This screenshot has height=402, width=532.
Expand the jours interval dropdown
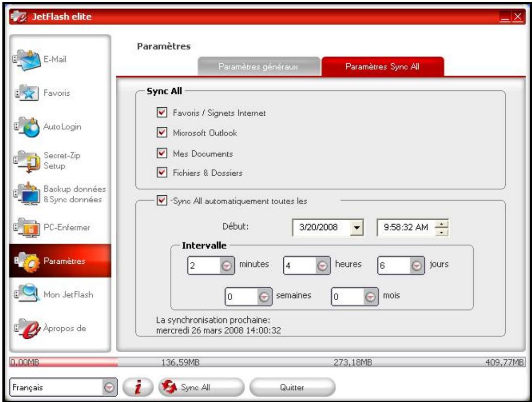click(417, 266)
